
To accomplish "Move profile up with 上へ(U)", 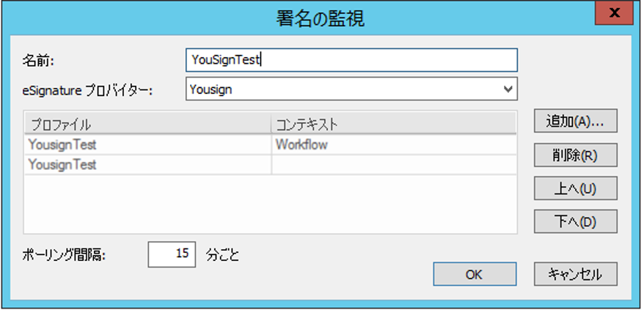I will point(575,188).
